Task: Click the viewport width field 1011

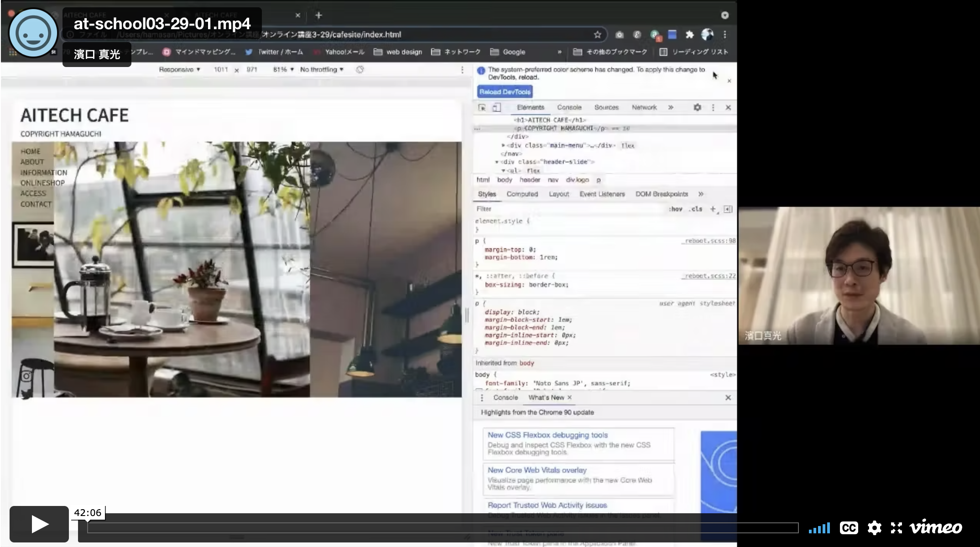Action: (221, 69)
